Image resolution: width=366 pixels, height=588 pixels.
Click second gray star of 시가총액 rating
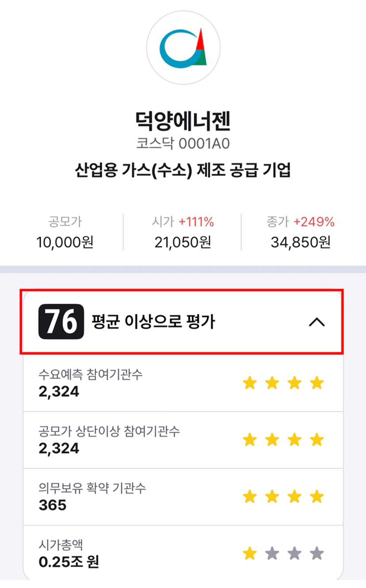pos(295,553)
